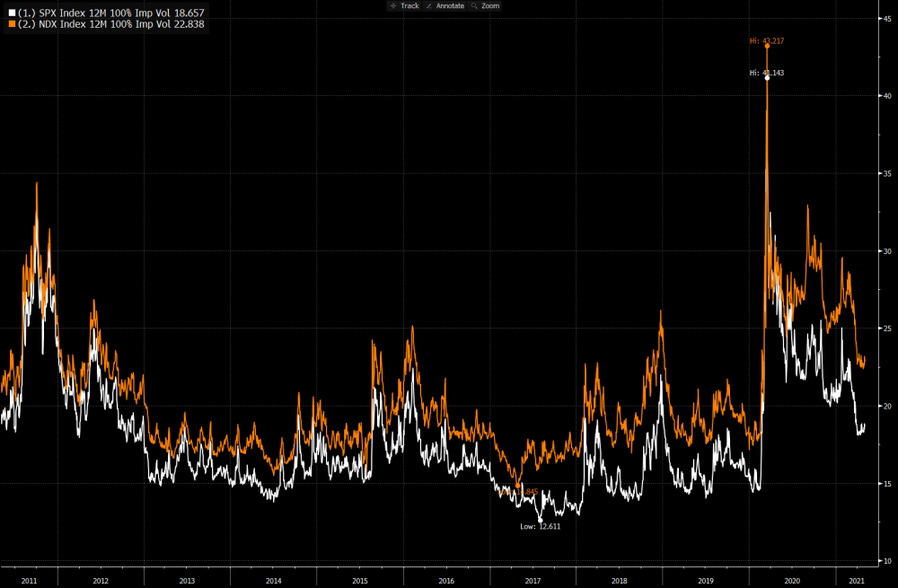Click the 15 value on the volatility axis
Screen dimensions: 898x588
click(888, 484)
